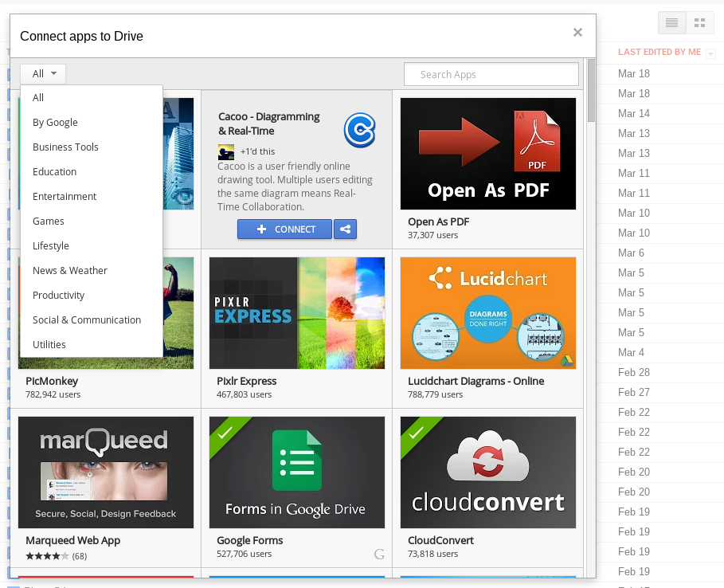The height and width of the screenshot is (588, 724).
Task: Click the dialog's vertical scrollbar thumb
Action: (x=591, y=91)
